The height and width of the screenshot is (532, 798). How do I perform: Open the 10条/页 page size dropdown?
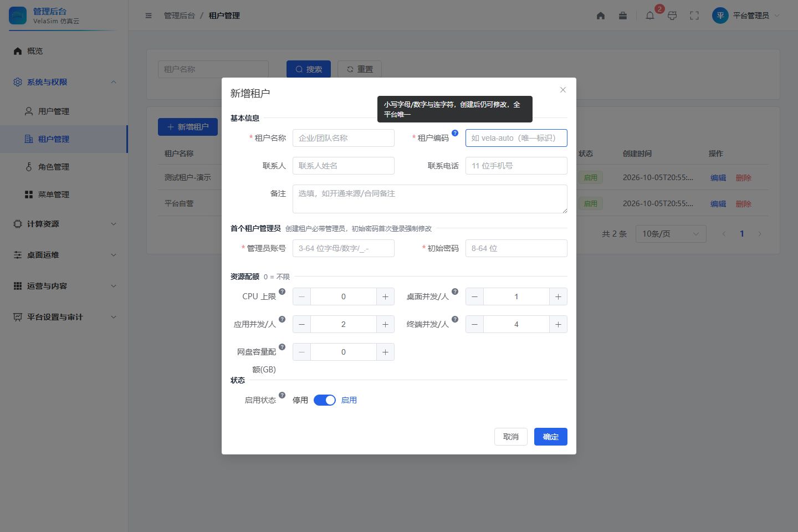[x=671, y=234]
